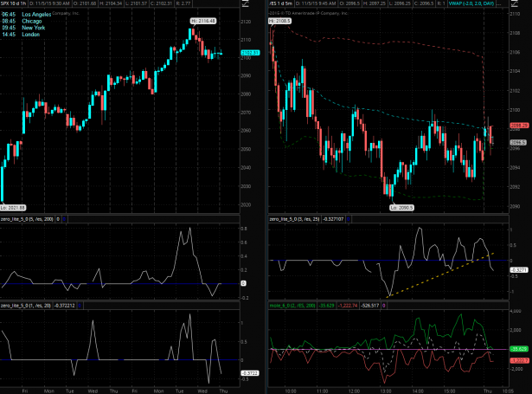Viewport: 532px width, 394px height.
Task: Click the Lo: 2021.88 price bubble
Action: [14, 206]
